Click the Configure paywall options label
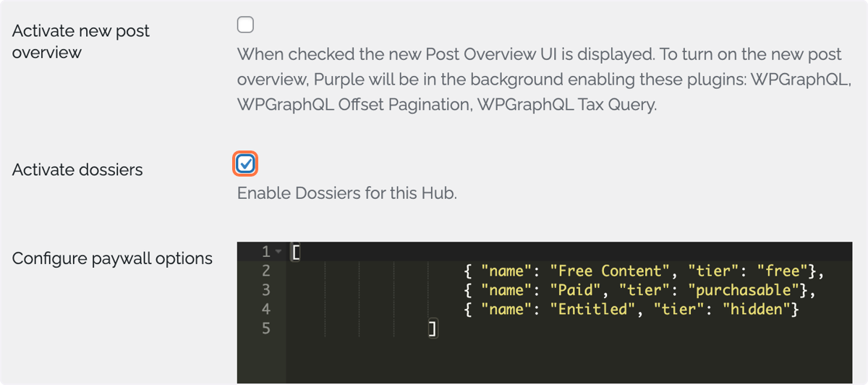This screenshot has width=868, height=385. (112, 258)
